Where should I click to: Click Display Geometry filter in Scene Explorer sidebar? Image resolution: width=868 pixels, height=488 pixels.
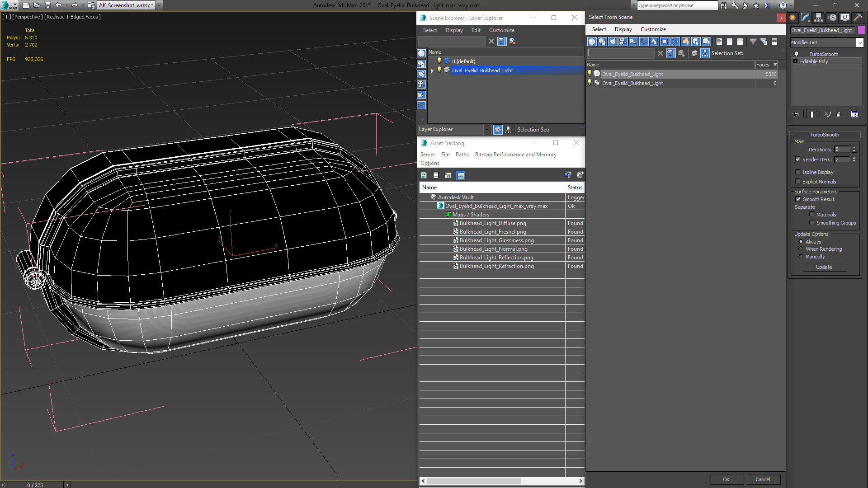tap(421, 53)
